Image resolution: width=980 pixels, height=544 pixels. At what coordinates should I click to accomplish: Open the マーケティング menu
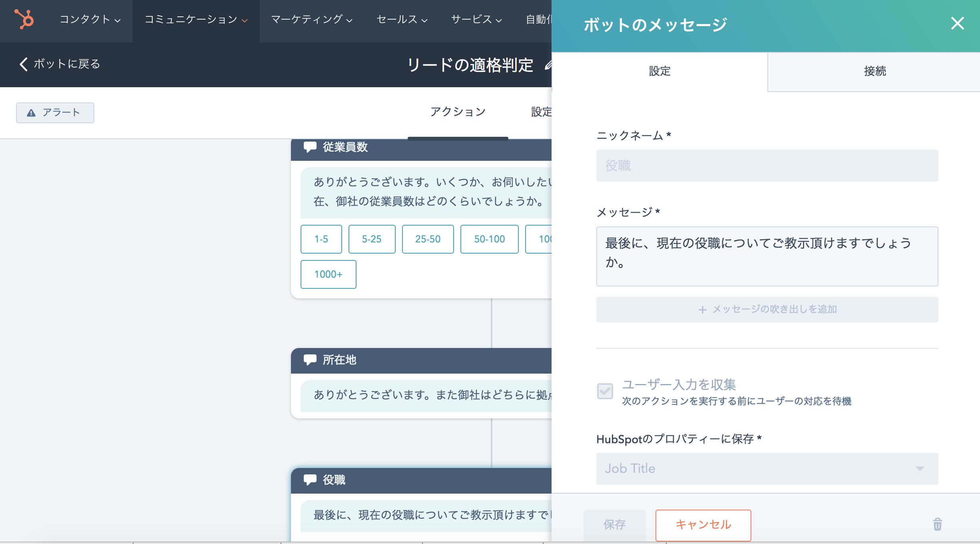click(x=311, y=19)
